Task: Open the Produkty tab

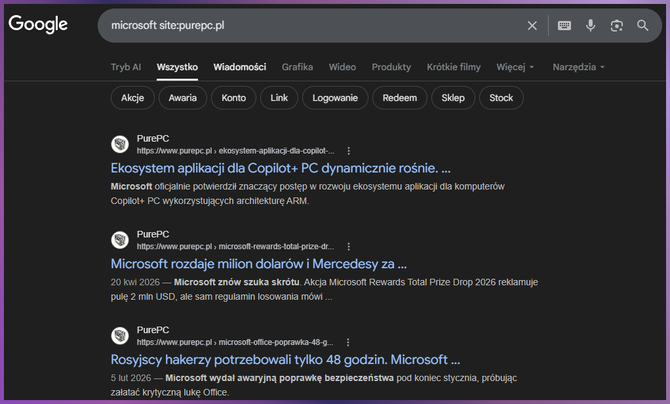Action: pyautogui.click(x=391, y=67)
